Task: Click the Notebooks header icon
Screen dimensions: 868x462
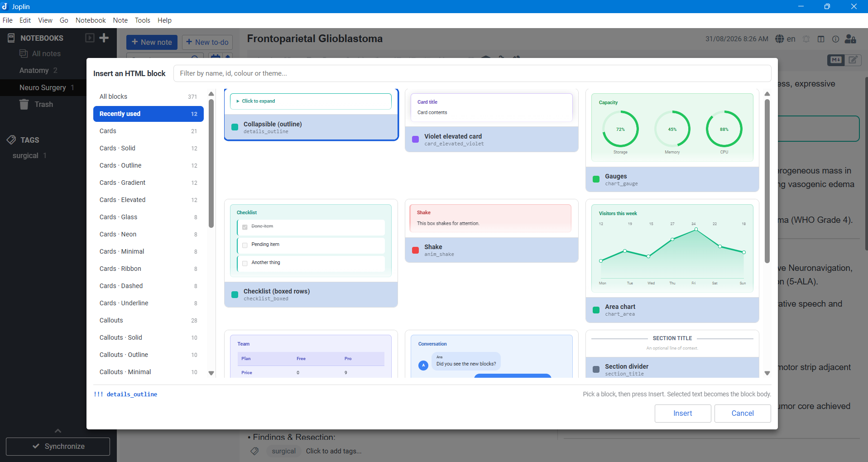Action: [11, 38]
